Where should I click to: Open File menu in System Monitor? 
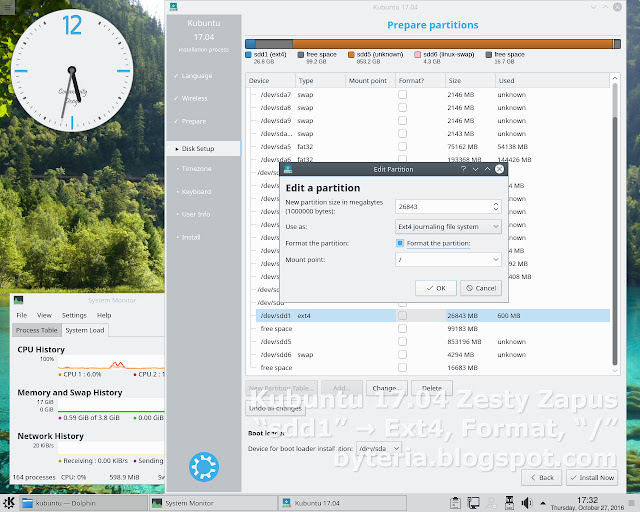point(22,315)
